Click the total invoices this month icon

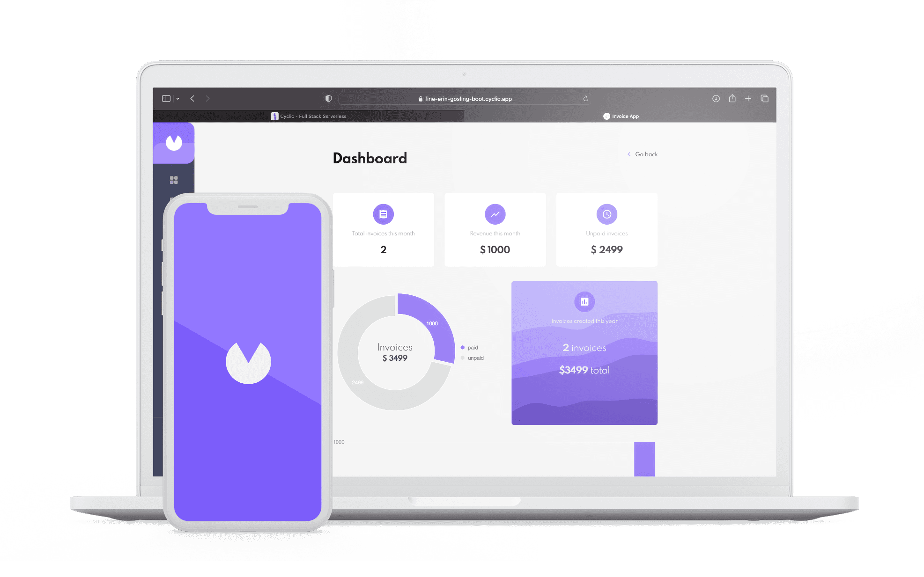point(383,213)
